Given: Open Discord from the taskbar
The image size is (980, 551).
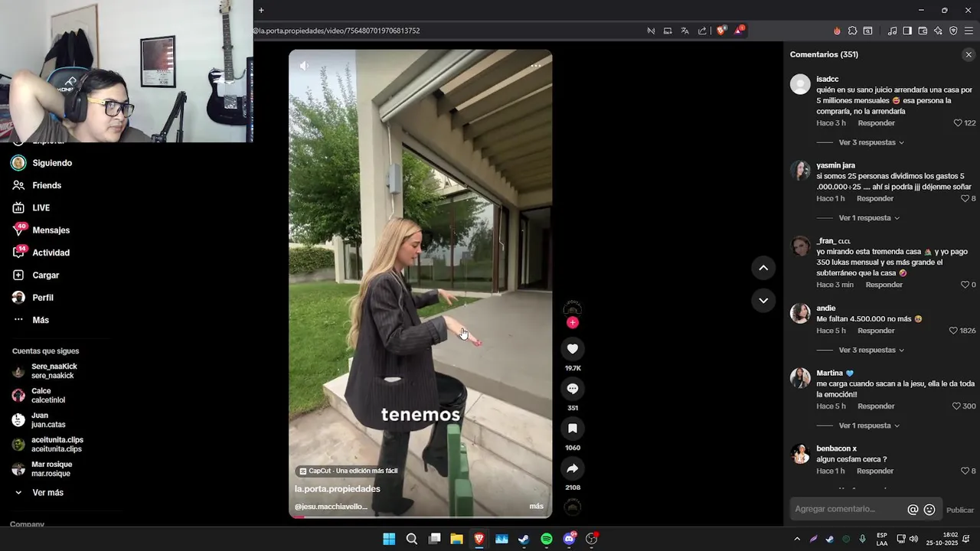Looking at the screenshot, I should pos(569,539).
